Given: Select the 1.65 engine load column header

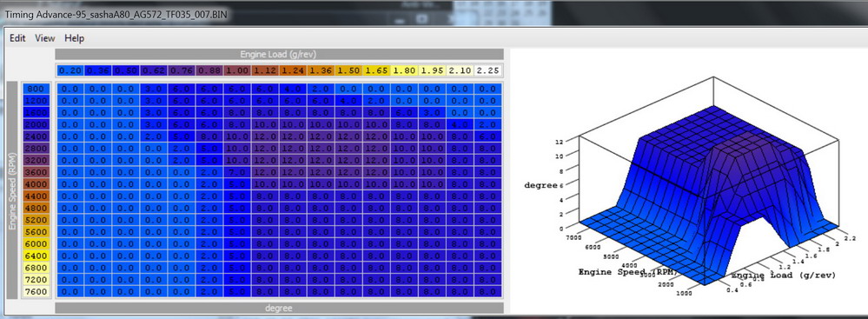Looking at the screenshot, I should (377, 71).
